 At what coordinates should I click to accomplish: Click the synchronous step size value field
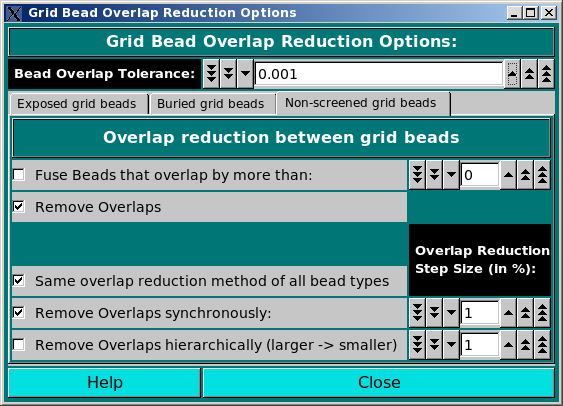480,313
